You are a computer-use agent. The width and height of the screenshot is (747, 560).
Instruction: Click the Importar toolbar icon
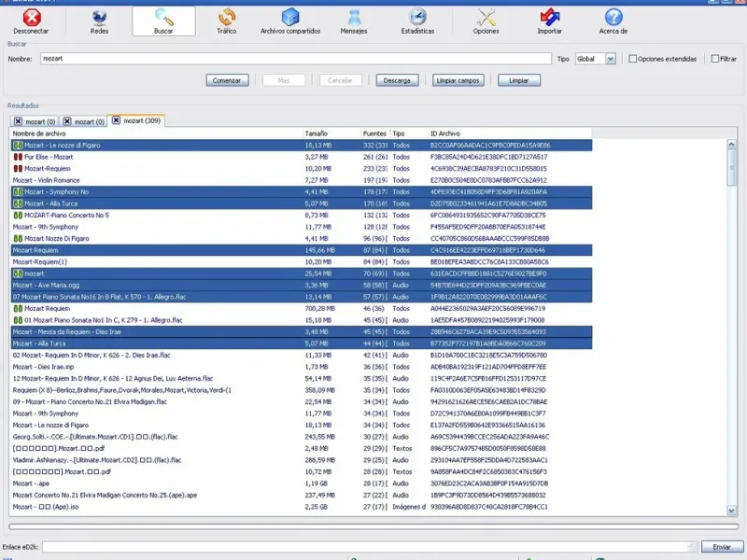[550, 21]
